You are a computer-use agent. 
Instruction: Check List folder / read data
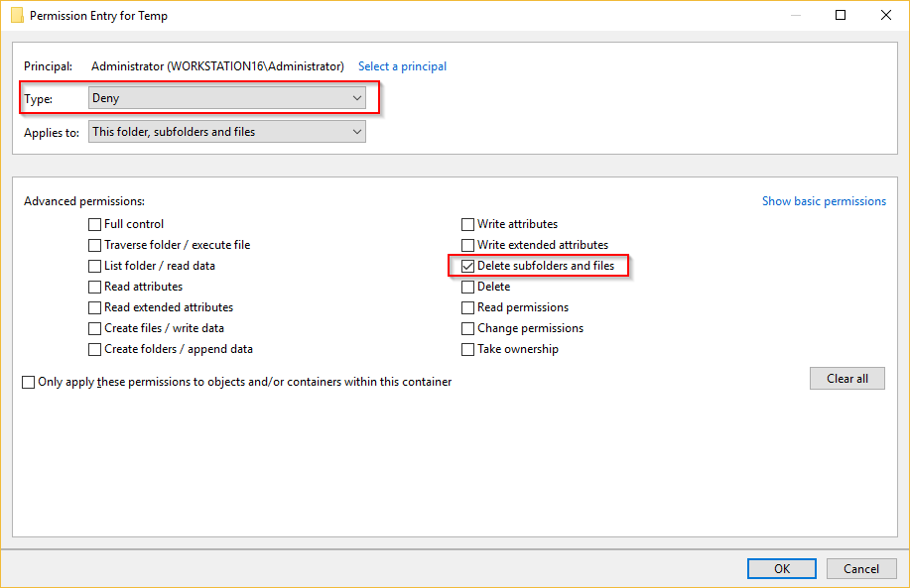tap(94, 266)
